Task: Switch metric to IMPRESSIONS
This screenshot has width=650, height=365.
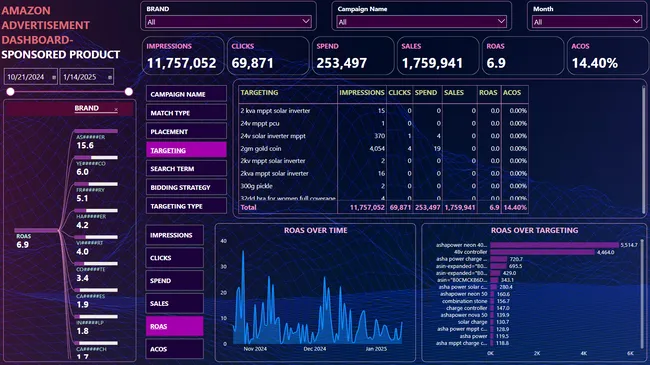Action: pyautogui.click(x=175, y=235)
